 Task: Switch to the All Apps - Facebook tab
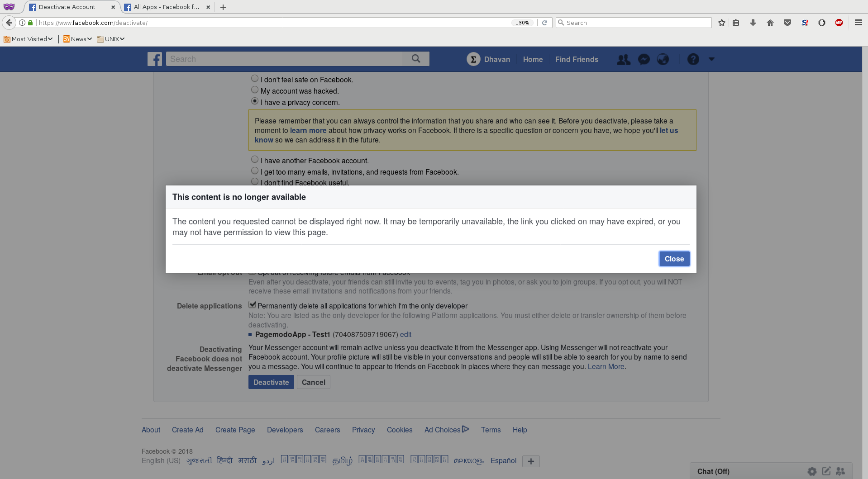[x=166, y=7]
